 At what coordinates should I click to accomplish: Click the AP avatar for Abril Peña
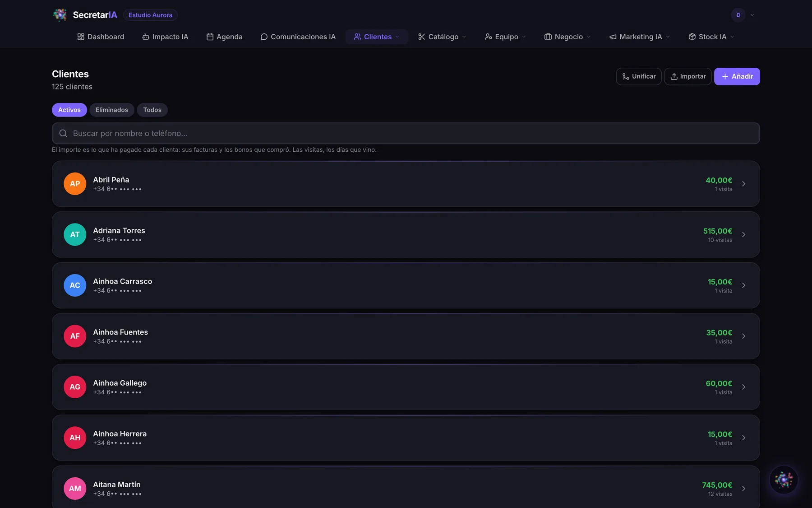coord(75,184)
